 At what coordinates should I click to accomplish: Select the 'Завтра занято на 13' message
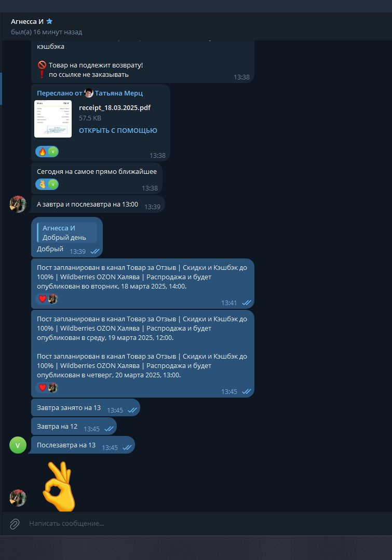[x=85, y=407]
